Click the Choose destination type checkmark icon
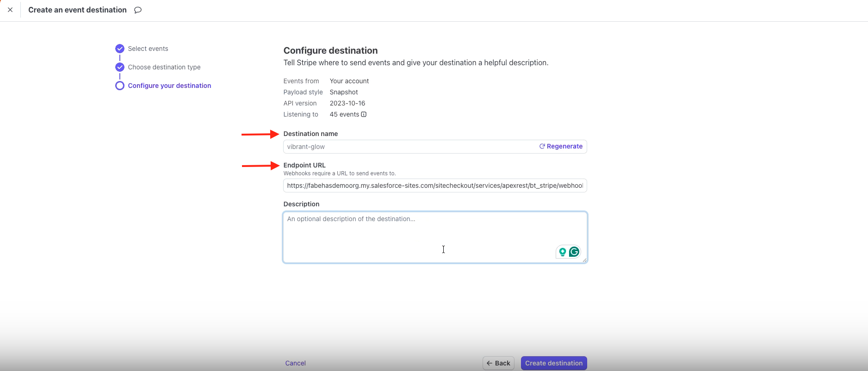This screenshot has height=371, width=868. pyautogui.click(x=120, y=67)
